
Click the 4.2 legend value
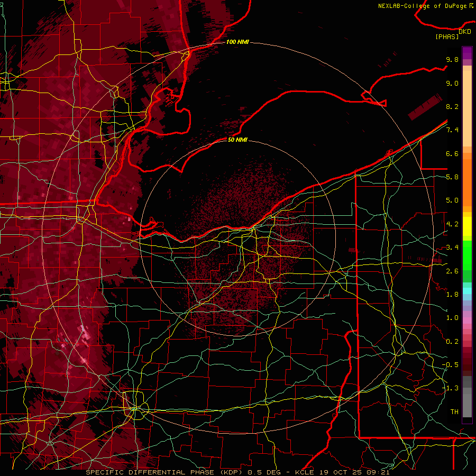point(452,224)
